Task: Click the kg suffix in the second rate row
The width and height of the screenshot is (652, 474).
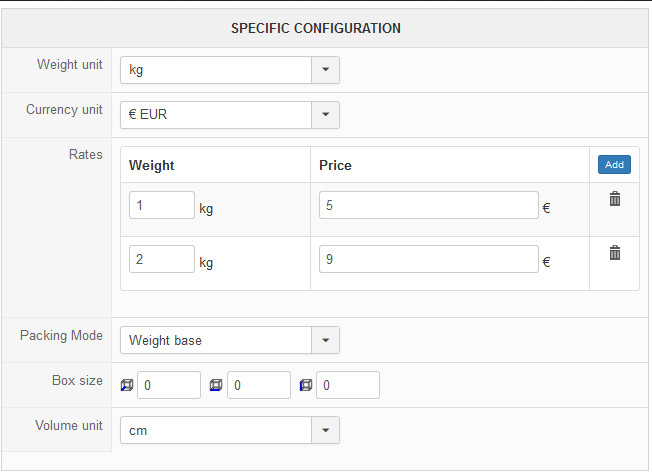Action: [x=206, y=262]
